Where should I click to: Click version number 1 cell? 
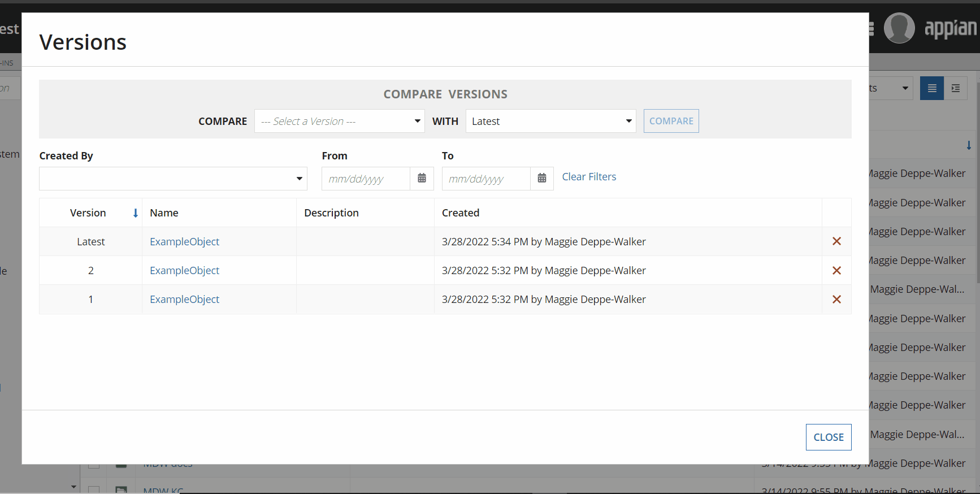pyautogui.click(x=90, y=299)
